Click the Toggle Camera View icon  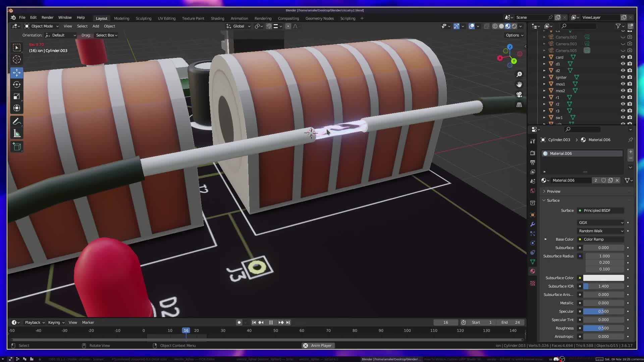click(519, 95)
